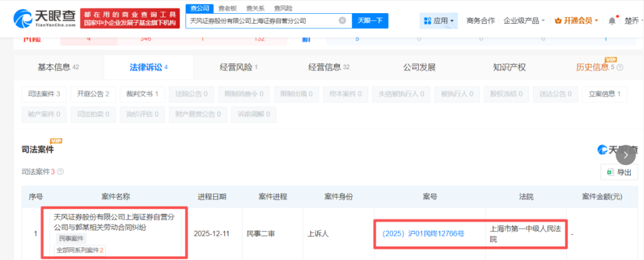The image size is (644, 260).
Task: Select the 询价评估 0 filter
Action: click(x=143, y=114)
